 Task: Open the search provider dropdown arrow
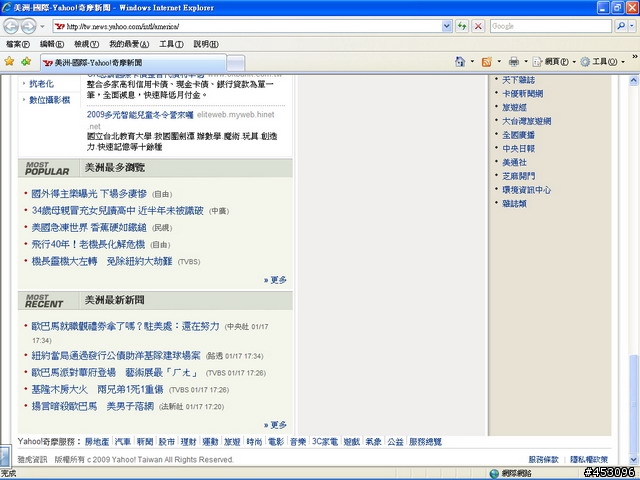point(632,26)
